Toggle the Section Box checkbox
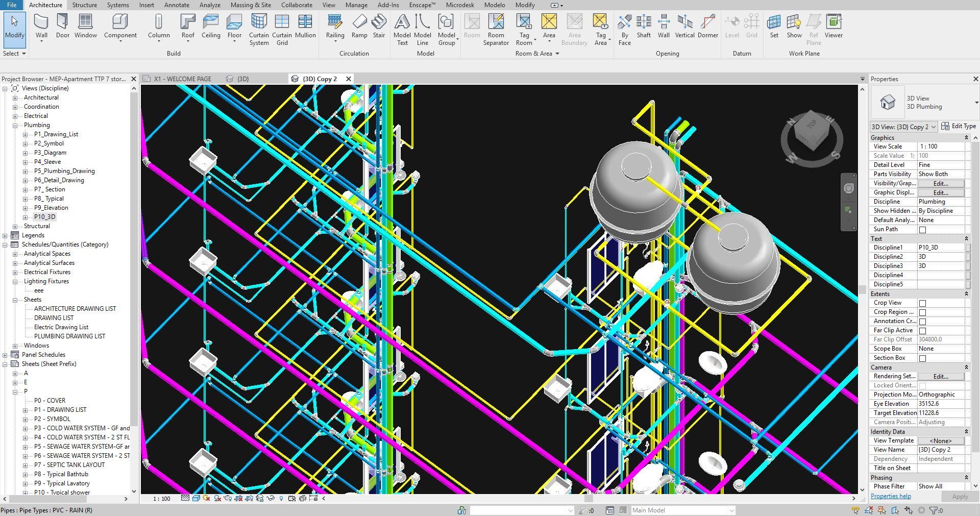Image resolution: width=980 pixels, height=516 pixels. pos(922,358)
